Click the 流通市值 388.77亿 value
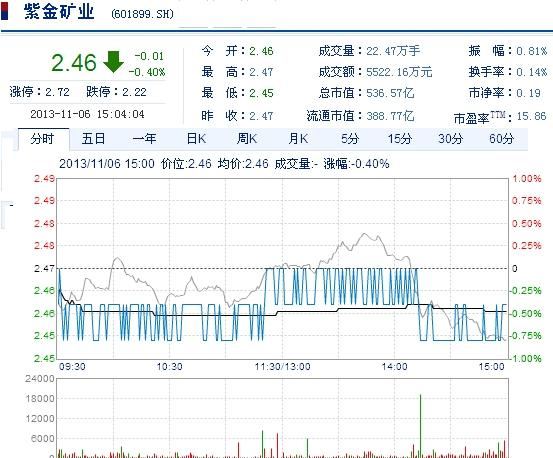This screenshot has height=458, width=553. tap(390, 116)
